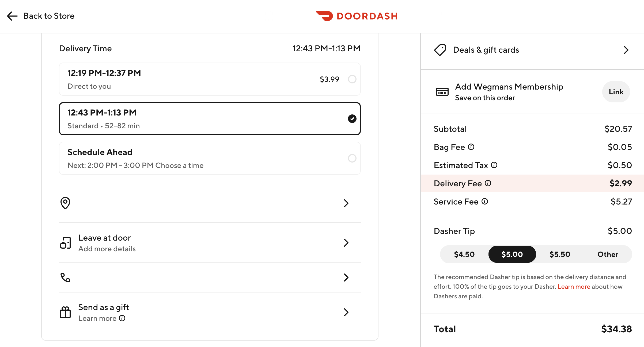The width and height of the screenshot is (644, 347).
Task: Click the DoorDash logo
Action: click(357, 16)
